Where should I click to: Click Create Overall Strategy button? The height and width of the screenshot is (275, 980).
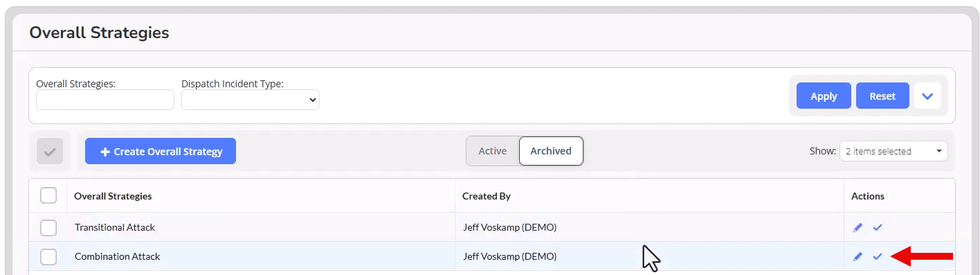tap(161, 151)
